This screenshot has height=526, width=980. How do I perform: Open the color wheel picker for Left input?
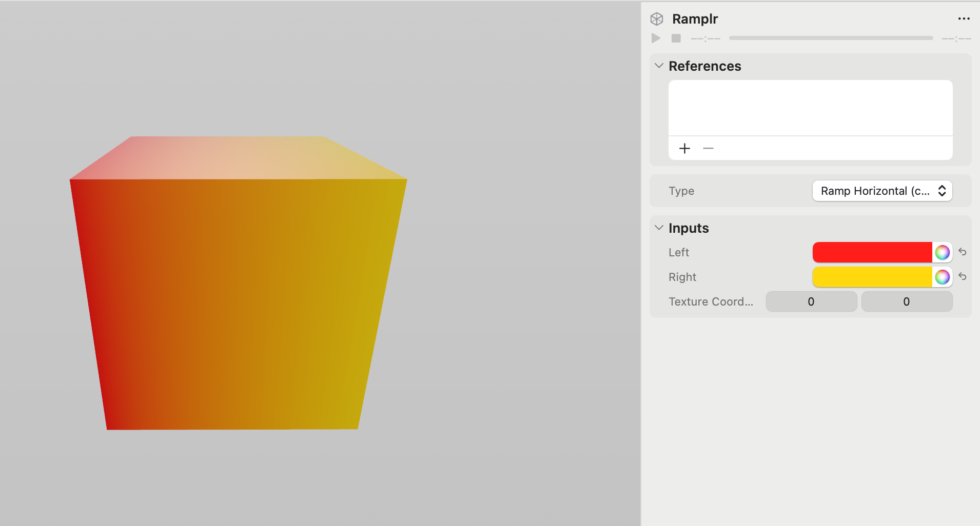[942, 252]
